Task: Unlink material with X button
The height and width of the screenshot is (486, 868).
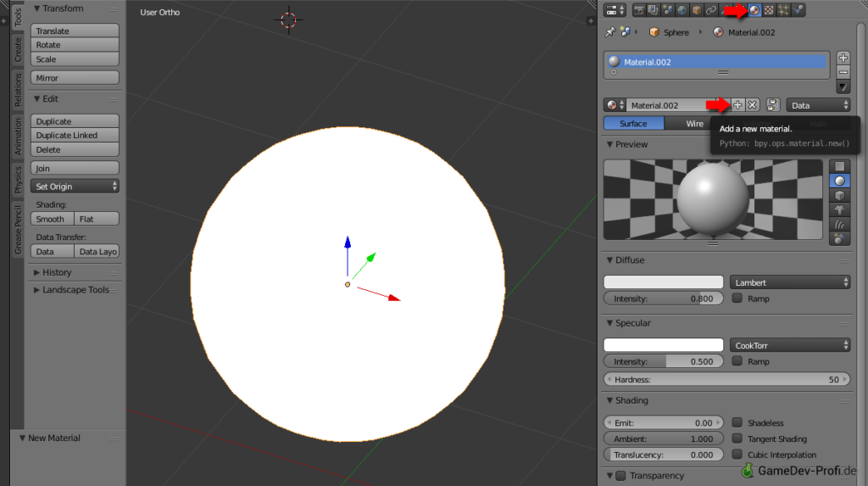Action: [753, 105]
